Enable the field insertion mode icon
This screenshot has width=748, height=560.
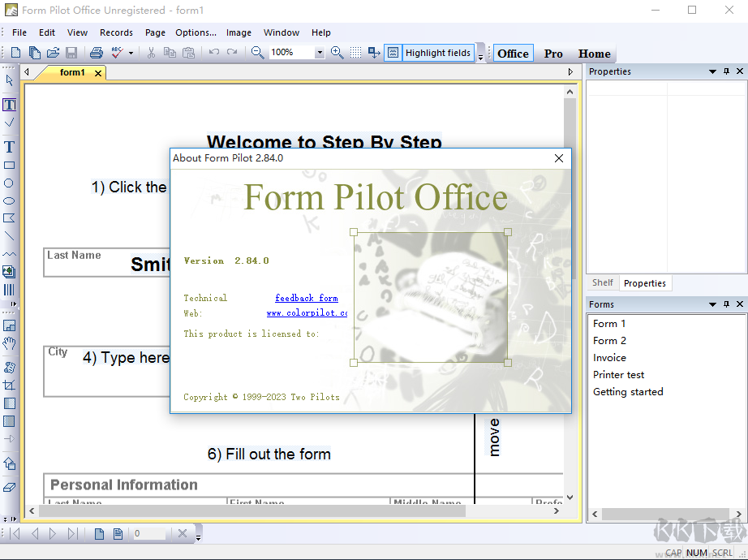point(373,51)
